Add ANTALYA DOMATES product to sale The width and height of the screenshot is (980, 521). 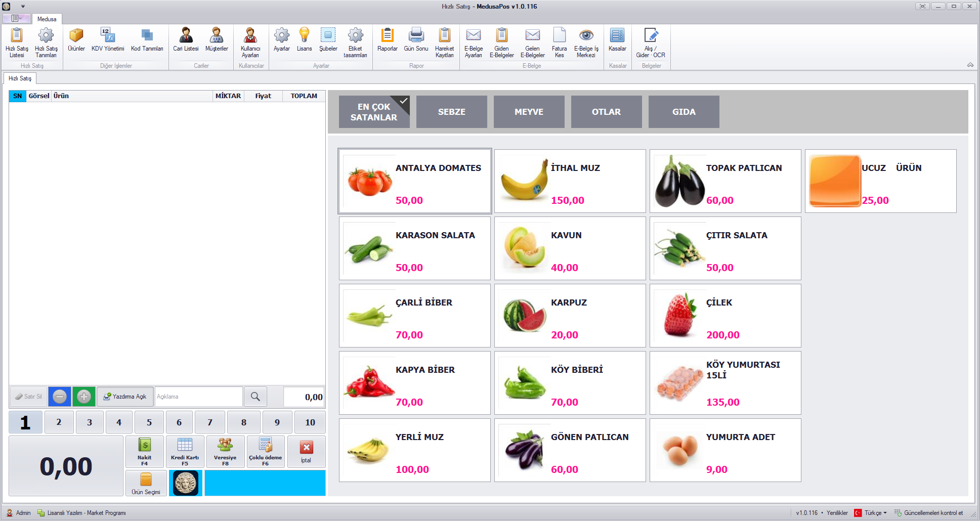[x=415, y=181]
